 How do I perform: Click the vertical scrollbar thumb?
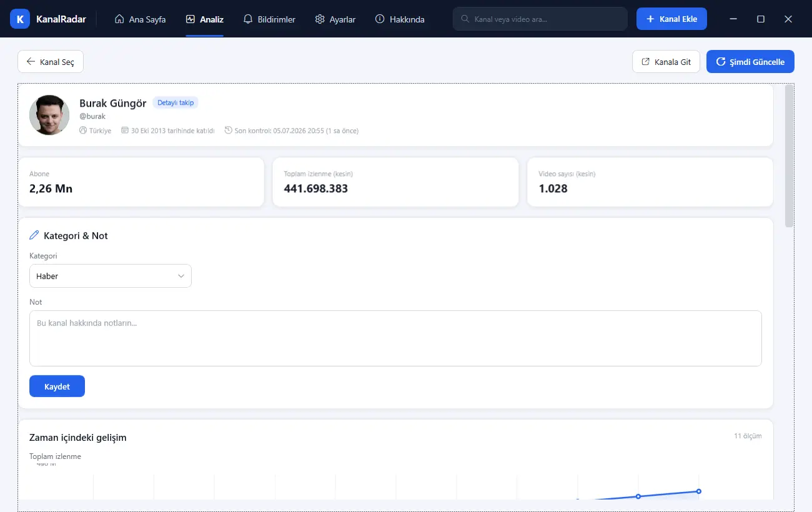789,155
